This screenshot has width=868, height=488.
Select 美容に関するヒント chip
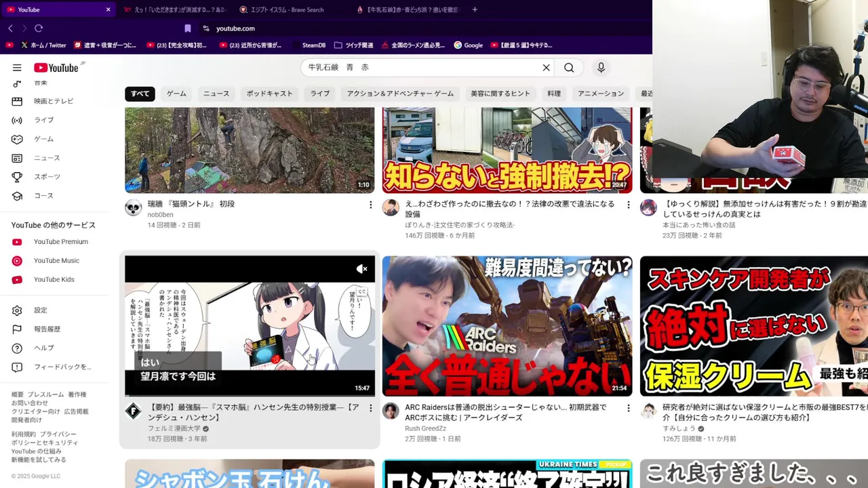click(500, 94)
